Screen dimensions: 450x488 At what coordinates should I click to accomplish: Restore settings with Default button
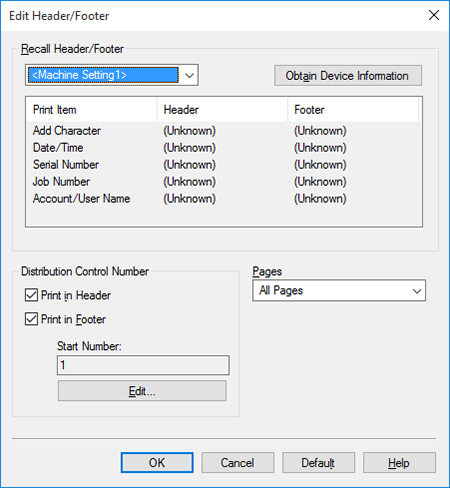(x=318, y=463)
